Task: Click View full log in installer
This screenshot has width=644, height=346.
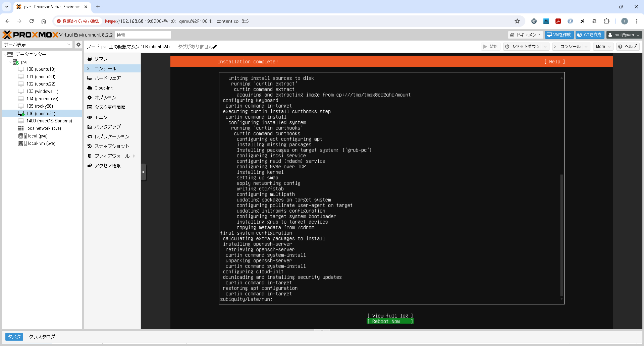Action: (x=390, y=316)
